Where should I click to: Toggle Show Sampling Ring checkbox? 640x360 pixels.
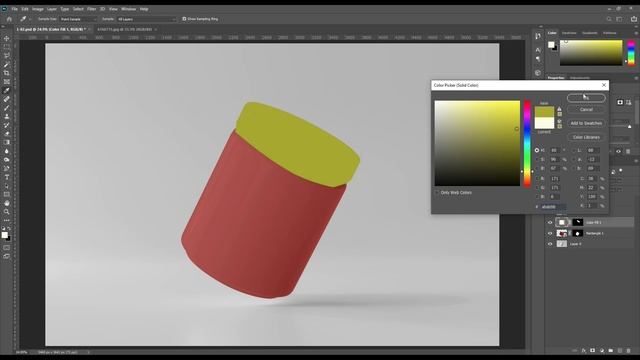pos(184,19)
